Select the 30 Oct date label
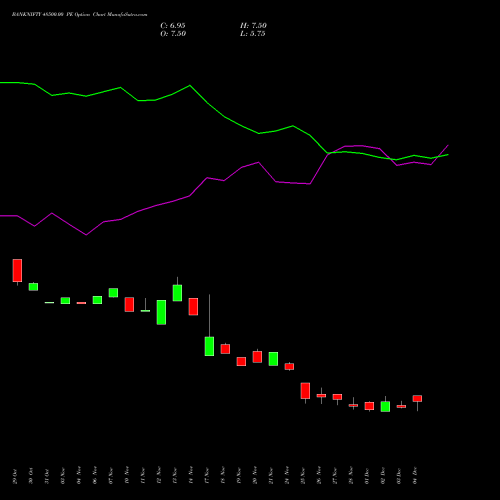500x500 pixels. click(x=31, y=476)
